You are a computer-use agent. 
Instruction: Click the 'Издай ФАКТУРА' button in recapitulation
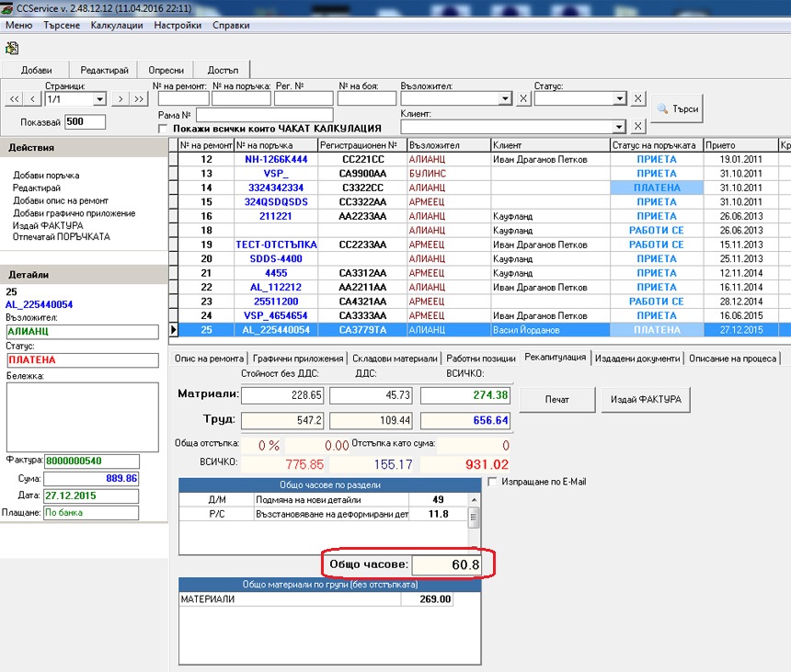[x=646, y=399]
